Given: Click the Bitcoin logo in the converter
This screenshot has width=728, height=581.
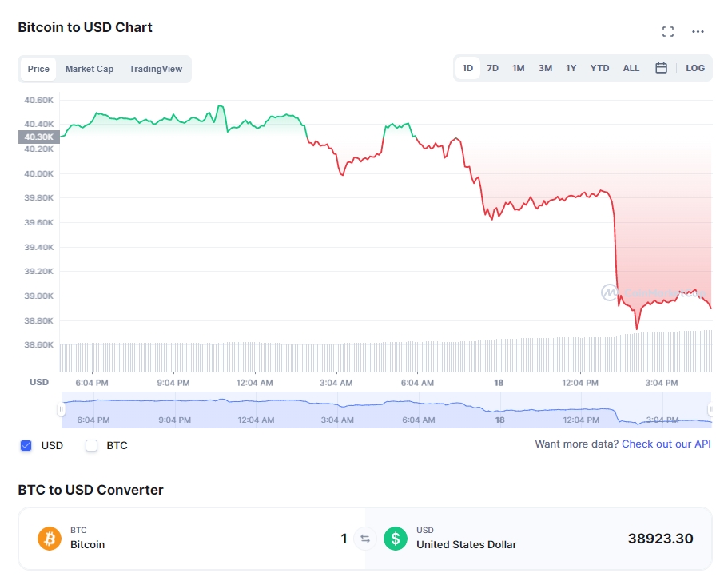Looking at the screenshot, I should coord(50,539).
